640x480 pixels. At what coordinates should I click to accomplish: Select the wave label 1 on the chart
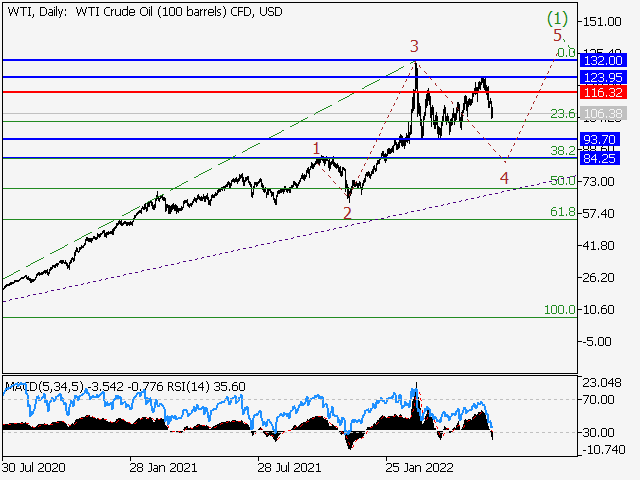click(x=316, y=148)
